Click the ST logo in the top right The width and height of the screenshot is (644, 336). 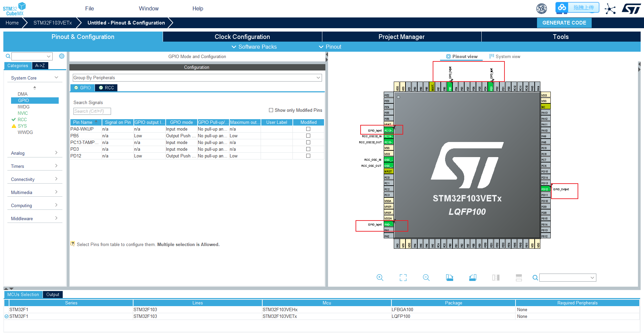[631, 8]
